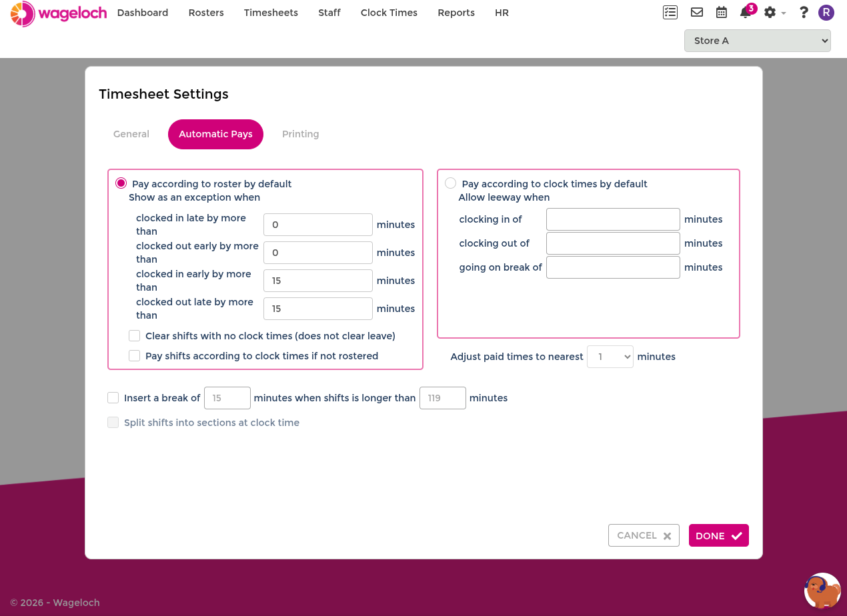847x616 pixels.
Task: Click the Timesheet Settings heading
Action: click(x=163, y=94)
